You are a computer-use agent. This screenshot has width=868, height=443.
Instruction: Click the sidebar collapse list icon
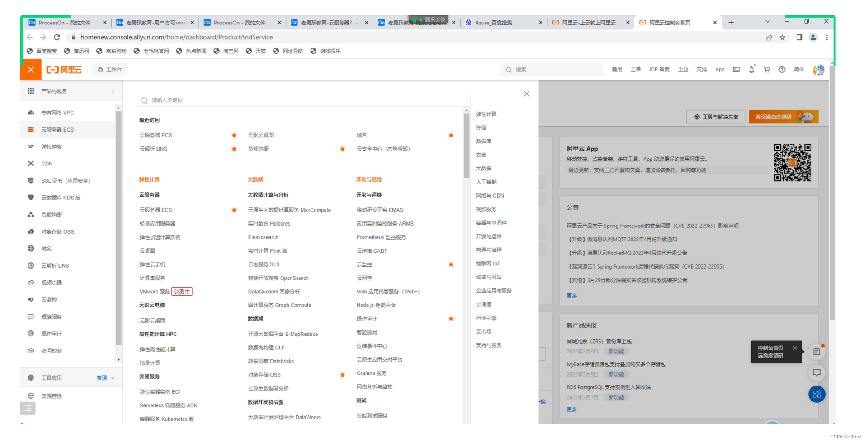click(28, 409)
